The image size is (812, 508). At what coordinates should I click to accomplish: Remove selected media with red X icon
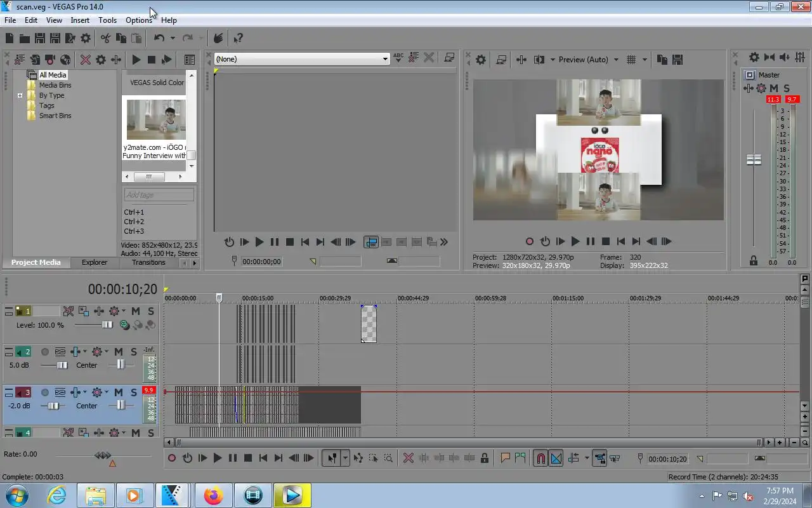point(86,60)
